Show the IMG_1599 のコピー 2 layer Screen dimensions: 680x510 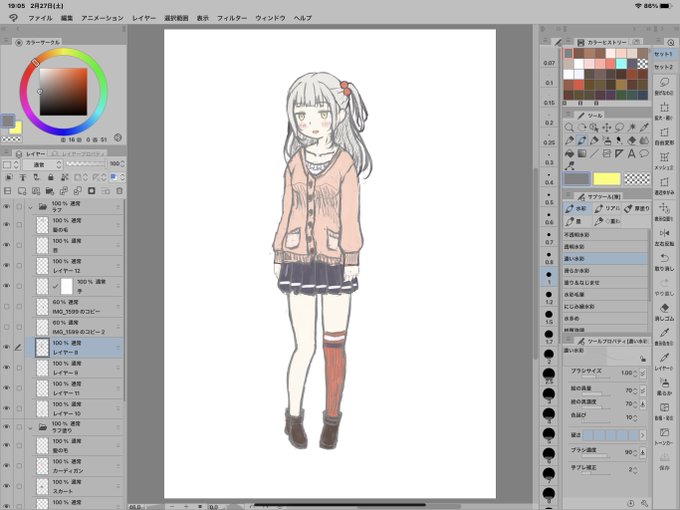[6, 327]
